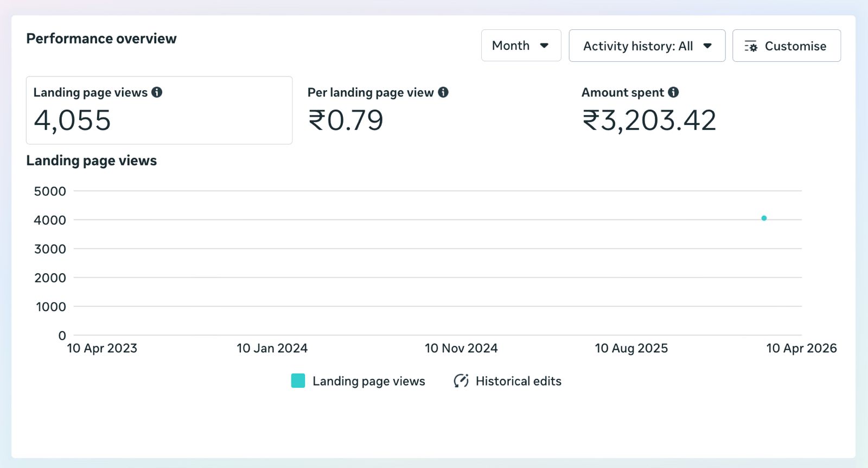Click the Activity history dropdown caret
The height and width of the screenshot is (468, 868).
pyautogui.click(x=707, y=46)
